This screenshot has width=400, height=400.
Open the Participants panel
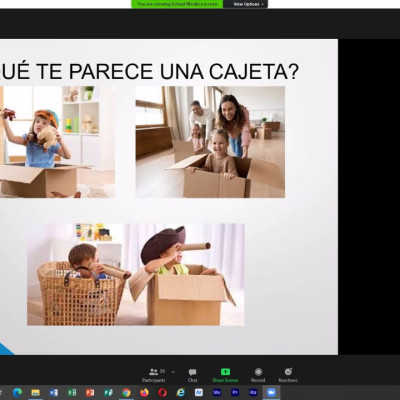pyautogui.click(x=154, y=375)
